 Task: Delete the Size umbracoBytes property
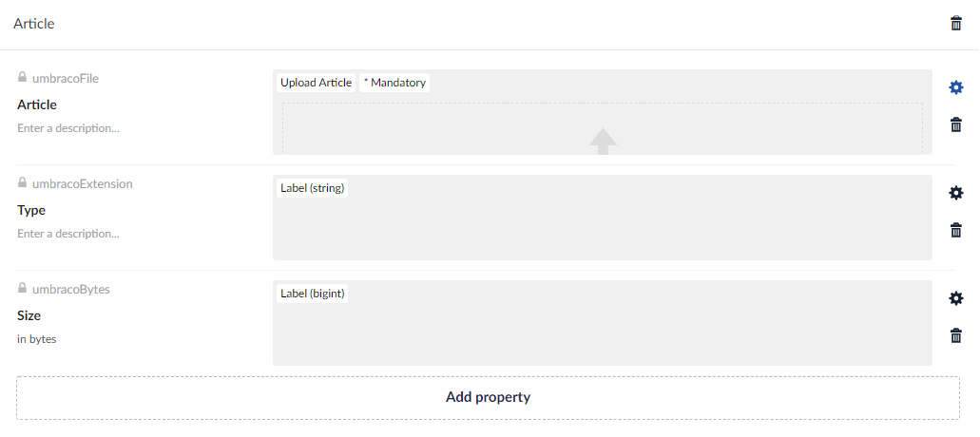point(955,336)
